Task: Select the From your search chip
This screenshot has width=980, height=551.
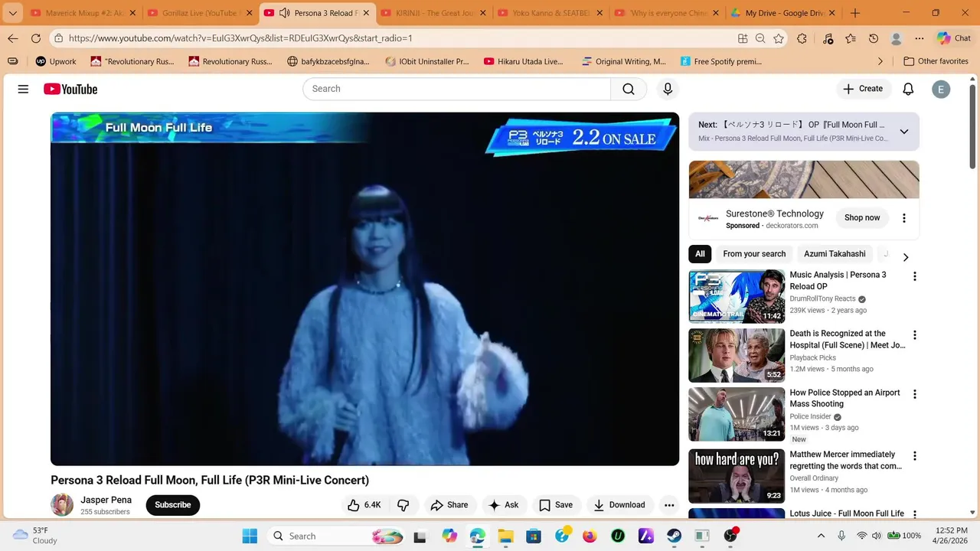Action: click(754, 254)
